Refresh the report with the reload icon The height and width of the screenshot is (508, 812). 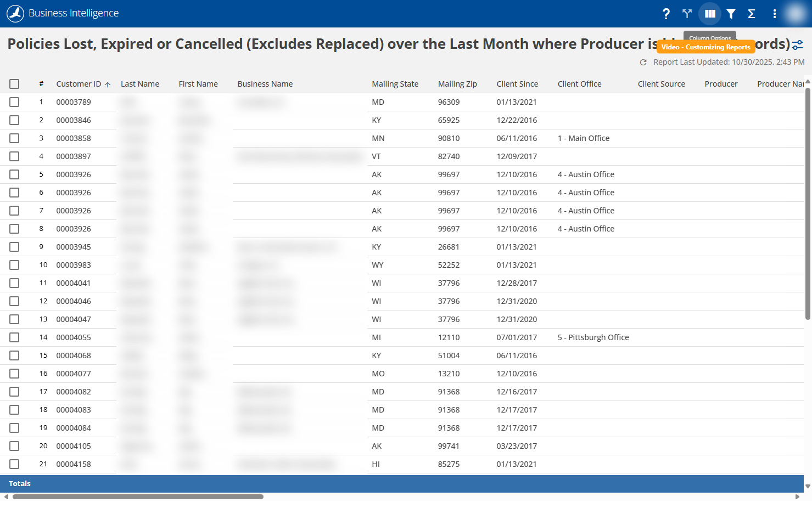click(x=643, y=63)
